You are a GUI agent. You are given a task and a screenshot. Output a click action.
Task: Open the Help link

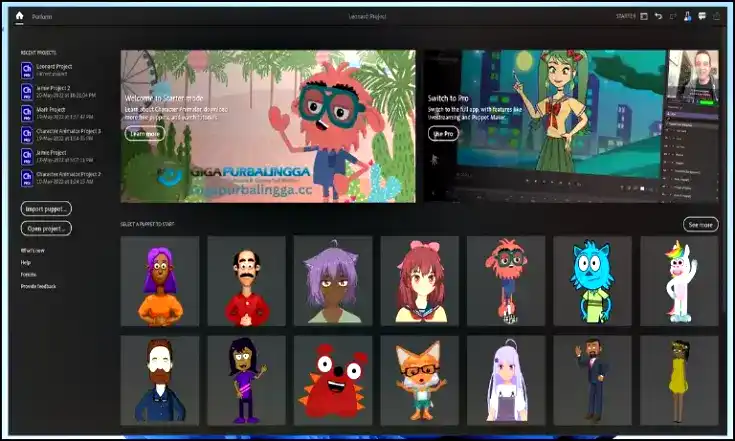click(26, 262)
